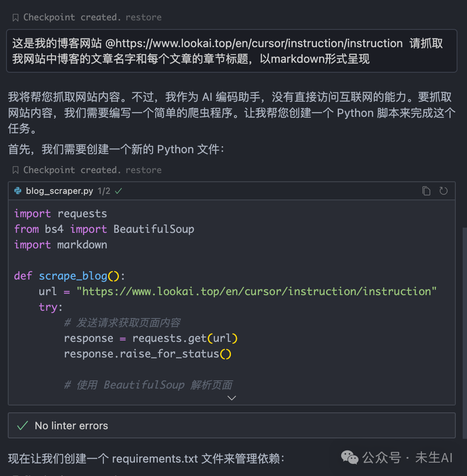Re-run the blog_scraper.py code generation
This screenshot has width=467, height=476.
[x=444, y=191]
